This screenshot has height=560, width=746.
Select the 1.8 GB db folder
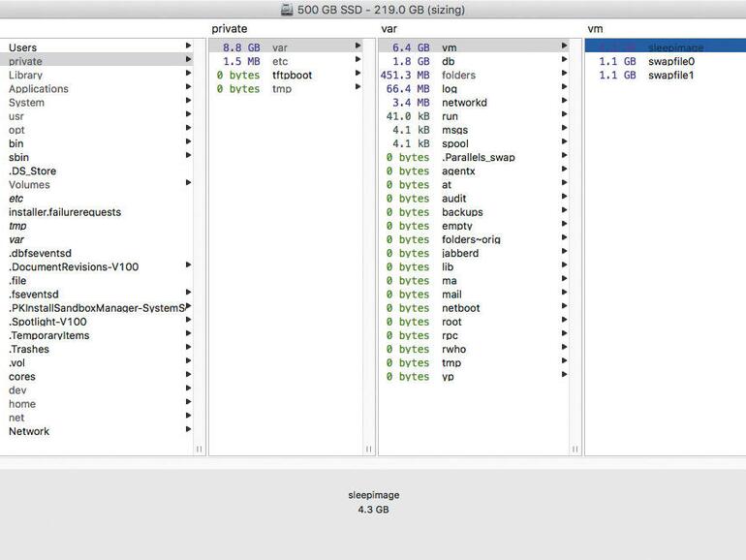coord(474,61)
